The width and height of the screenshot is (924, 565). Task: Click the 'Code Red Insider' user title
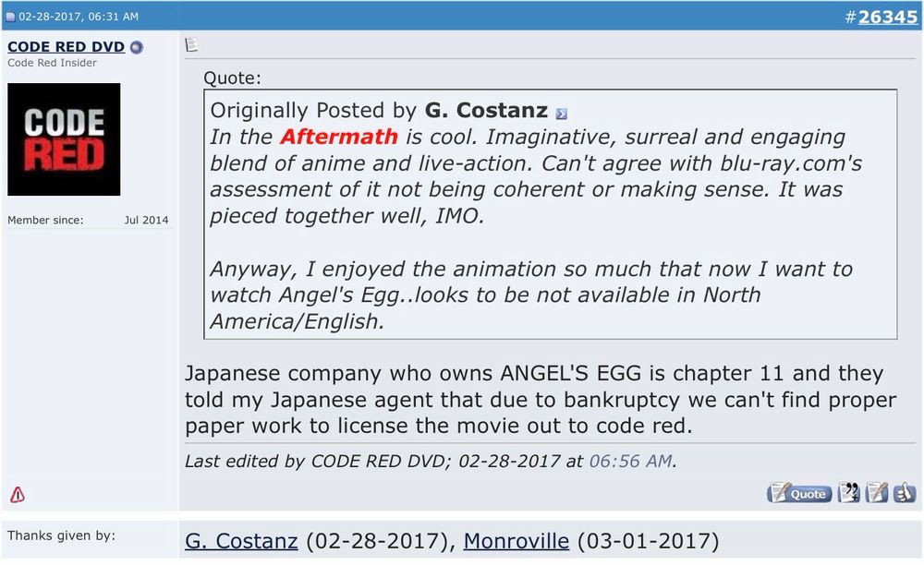[52, 63]
